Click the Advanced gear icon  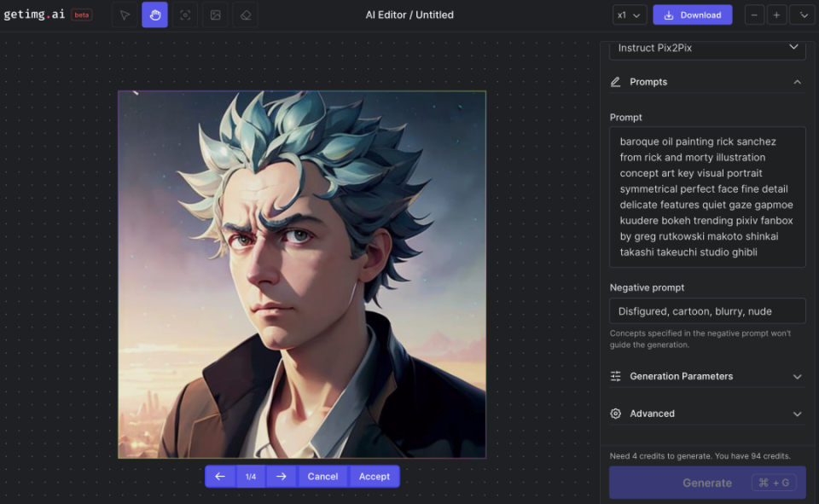click(x=616, y=414)
